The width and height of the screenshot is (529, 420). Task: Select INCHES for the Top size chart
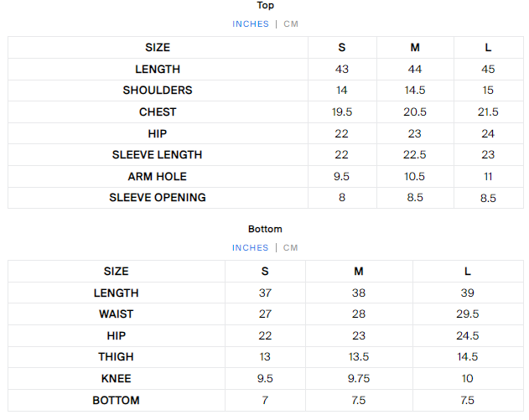[251, 24]
